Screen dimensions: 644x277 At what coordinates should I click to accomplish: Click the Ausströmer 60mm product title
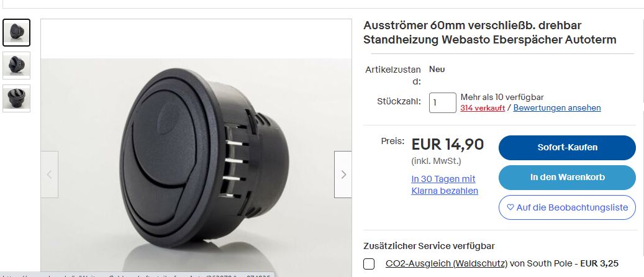click(x=489, y=32)
